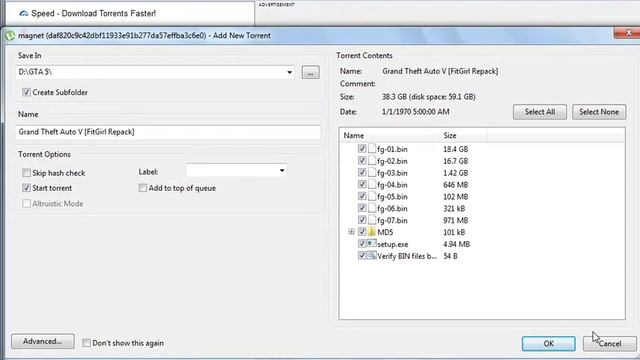Uncheck the setup.exe checkbox
The image size is (640, 360).
[362, 244]
